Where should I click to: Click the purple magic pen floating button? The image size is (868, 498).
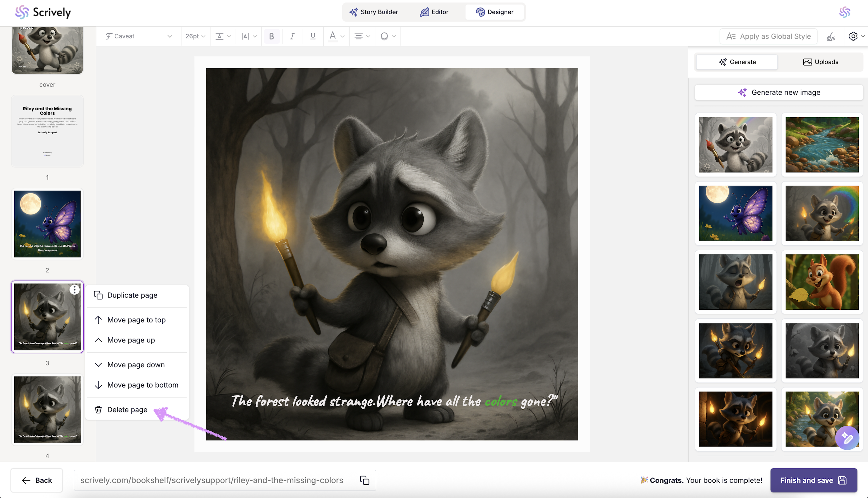click(x=847, y=438)
